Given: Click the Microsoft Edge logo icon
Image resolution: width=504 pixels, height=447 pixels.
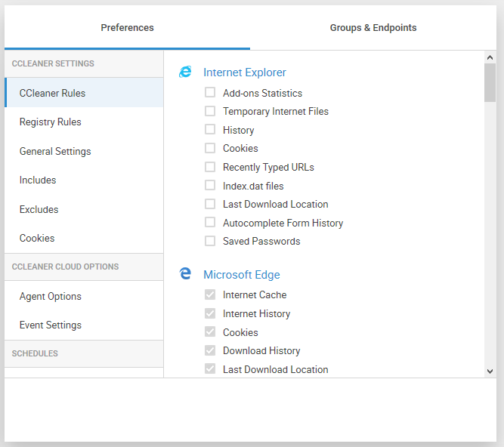Looking at the screenshot, I should click(185, 274).
